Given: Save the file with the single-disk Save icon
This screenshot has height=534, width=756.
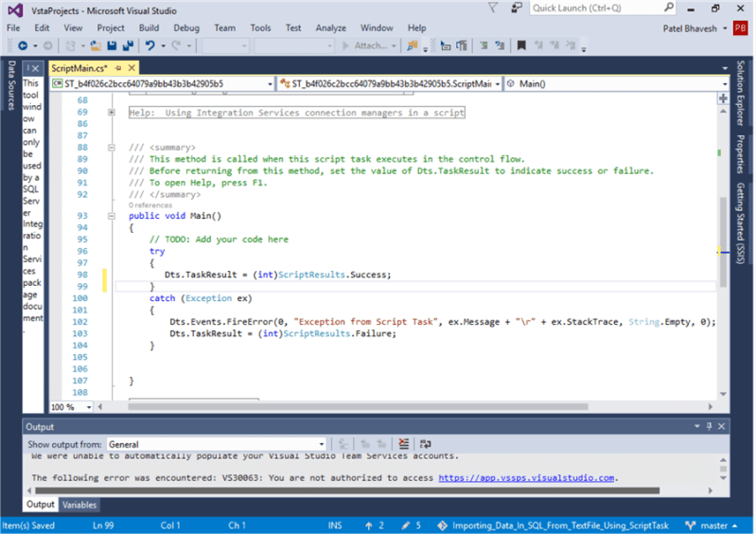Looking at the screenshot, I should point(112,45).
